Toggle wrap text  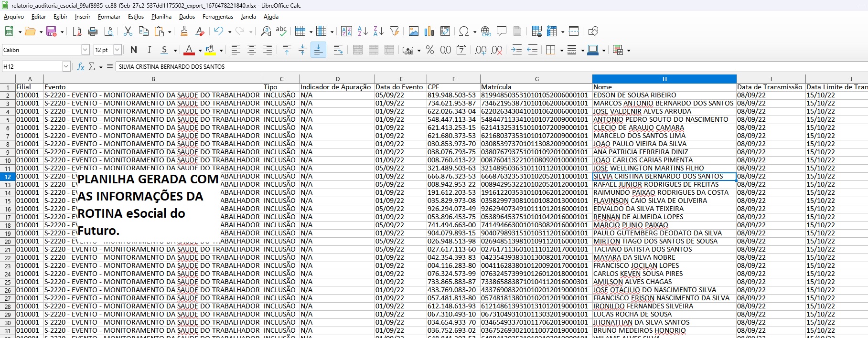coord(338,50)
